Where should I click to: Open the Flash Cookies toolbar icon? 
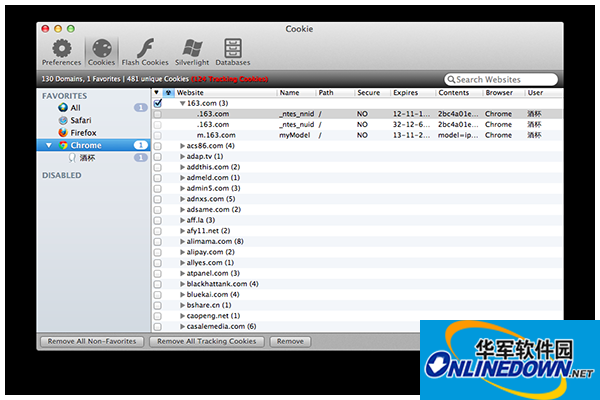[x=145, y=48]
